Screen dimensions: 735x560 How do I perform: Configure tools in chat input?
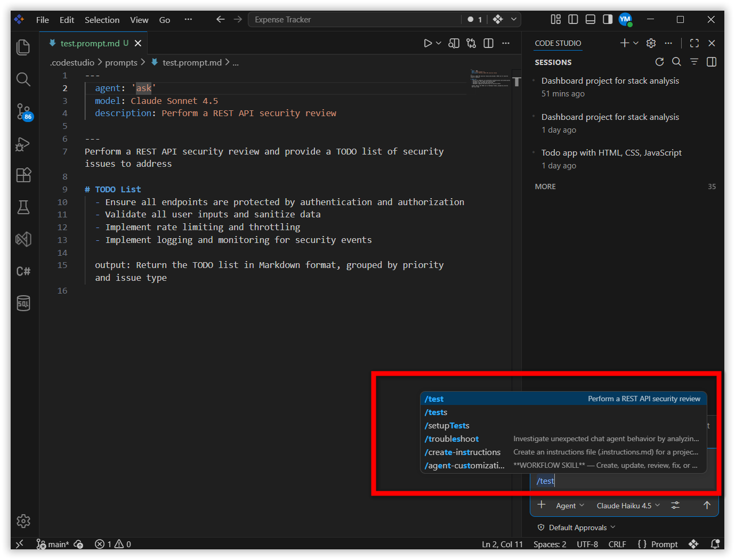click(x=675, y=505)
